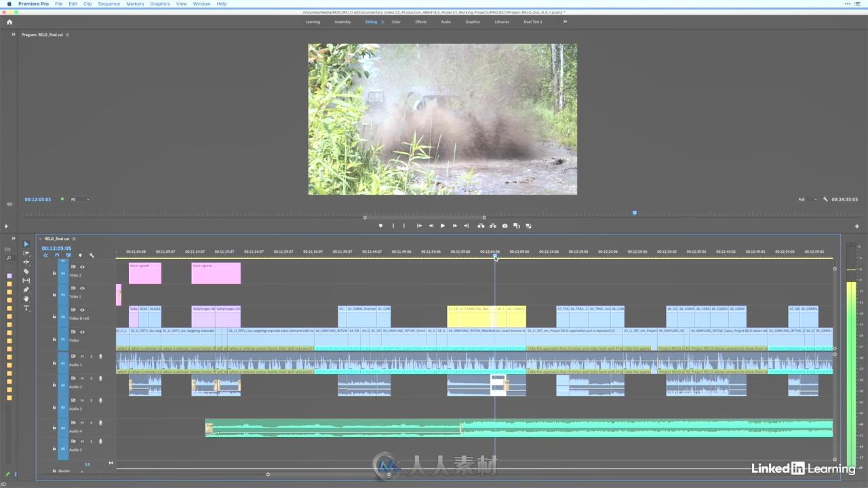Screen dimensions: 868x488
Task: Switch to the Effects workspace tab
Action: coord(421,22)
